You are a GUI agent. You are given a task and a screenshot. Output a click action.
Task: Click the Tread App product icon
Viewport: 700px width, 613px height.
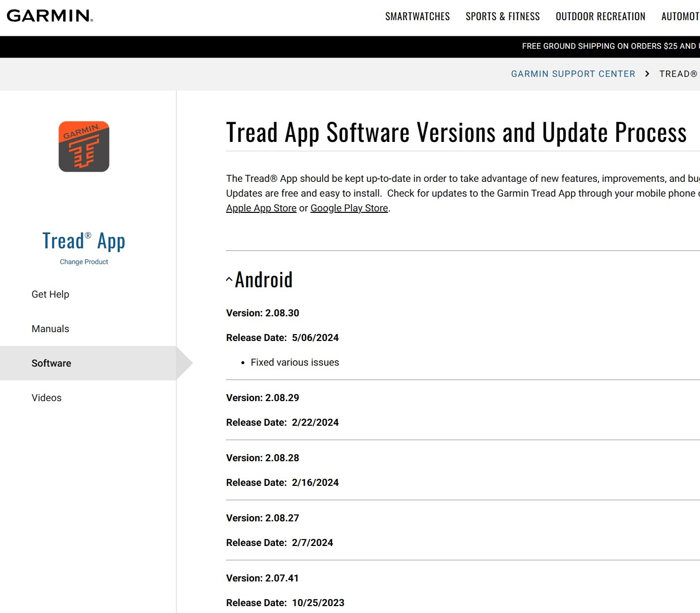84,146
